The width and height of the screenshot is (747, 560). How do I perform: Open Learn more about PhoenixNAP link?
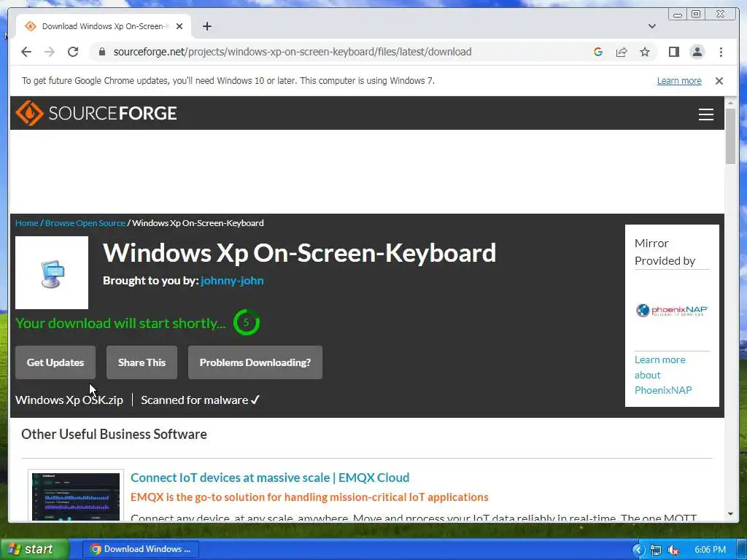point(663,375)
